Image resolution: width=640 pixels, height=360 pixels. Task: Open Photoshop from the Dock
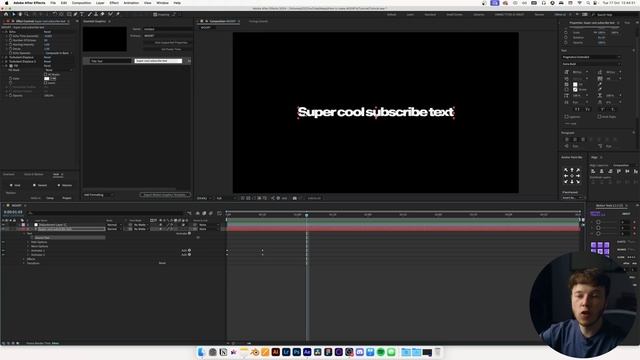click(297, 352)
